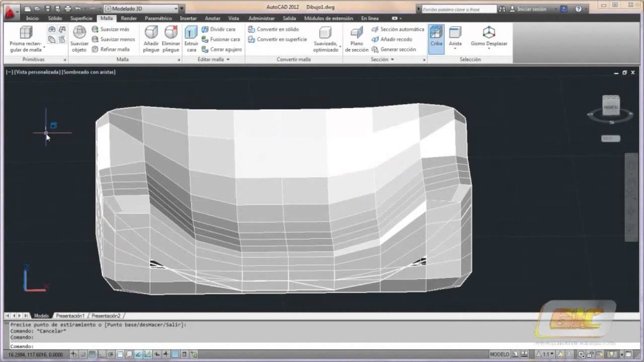Toggle Object Snap in status bar
The height and width of the screenshot is (362, 644).
tap(120, 354)
